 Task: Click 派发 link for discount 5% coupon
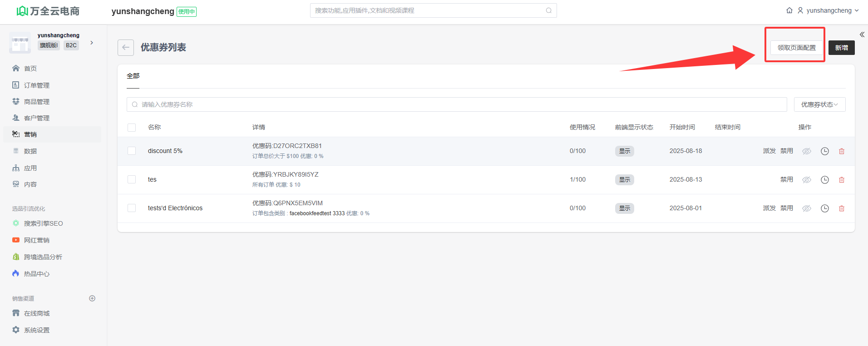[769, 151]
